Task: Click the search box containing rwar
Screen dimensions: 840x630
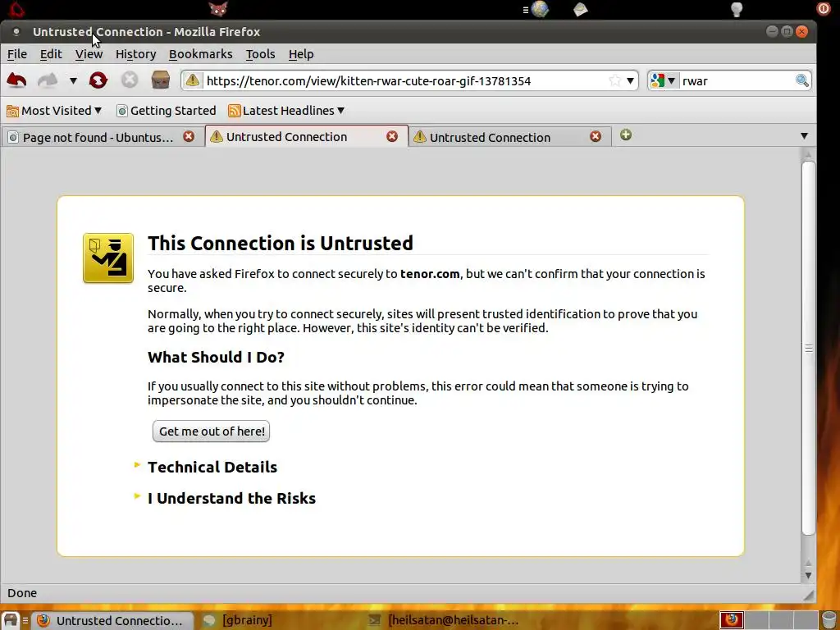Action: [x=737, y=81]
